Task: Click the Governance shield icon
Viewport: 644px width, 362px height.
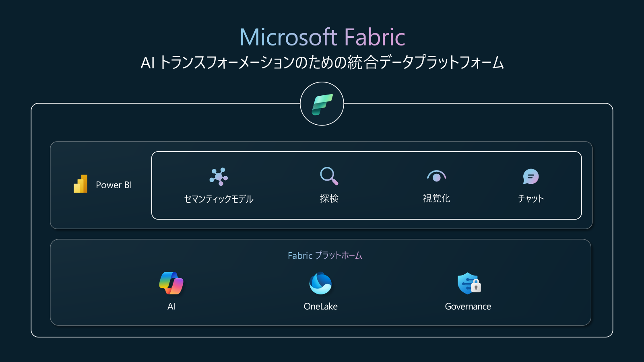Action: (x=469, y=283)
